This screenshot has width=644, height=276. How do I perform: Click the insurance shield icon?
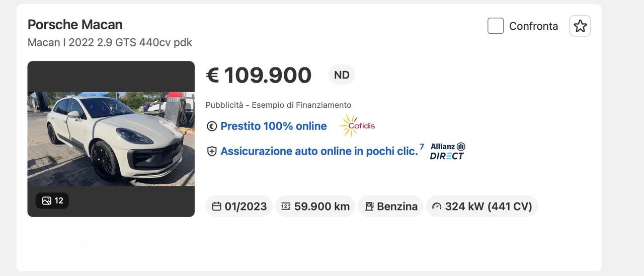tap(212, 151)
